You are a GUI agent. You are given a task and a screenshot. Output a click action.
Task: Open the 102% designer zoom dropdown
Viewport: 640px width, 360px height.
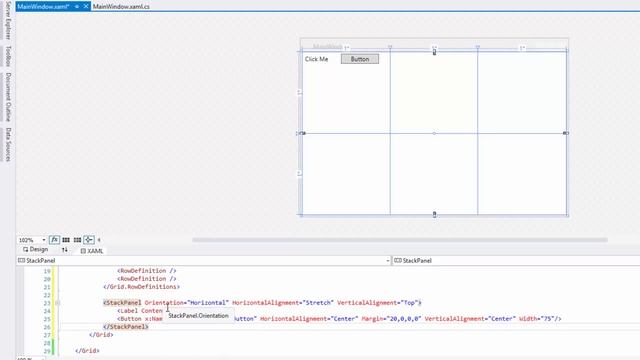(44, 240)
